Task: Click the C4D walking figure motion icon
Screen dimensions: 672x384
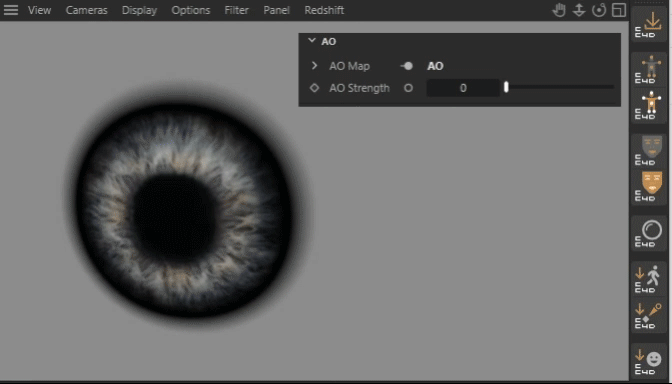Action: (x=650, y=279)
